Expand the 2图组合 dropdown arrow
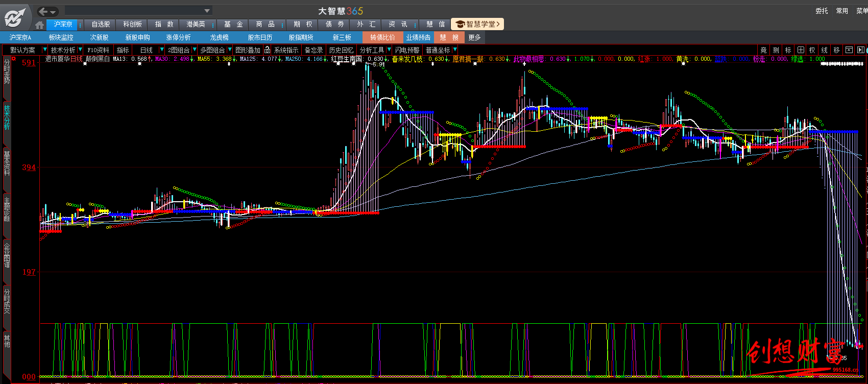868x384 pixels. point(194,50)
